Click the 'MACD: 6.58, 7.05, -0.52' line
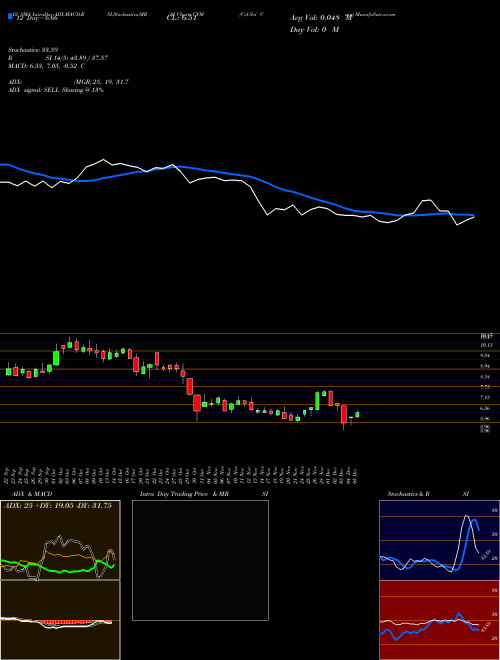 tap(46, 66)
